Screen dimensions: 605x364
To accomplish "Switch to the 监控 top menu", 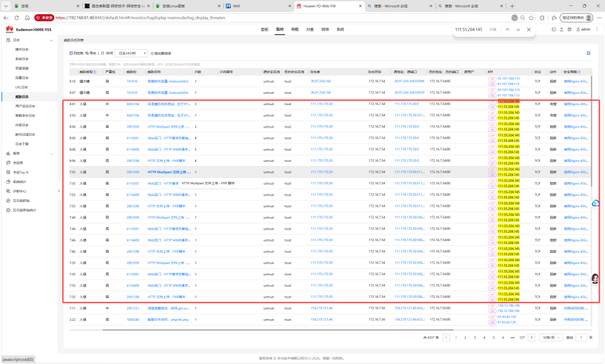I will (x=279, y=30).
